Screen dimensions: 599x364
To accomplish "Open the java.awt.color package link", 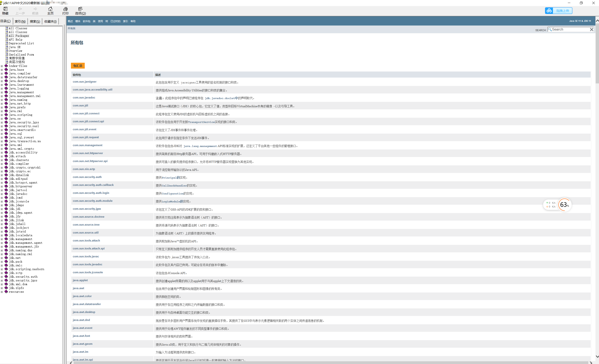I will click(82, 296).
